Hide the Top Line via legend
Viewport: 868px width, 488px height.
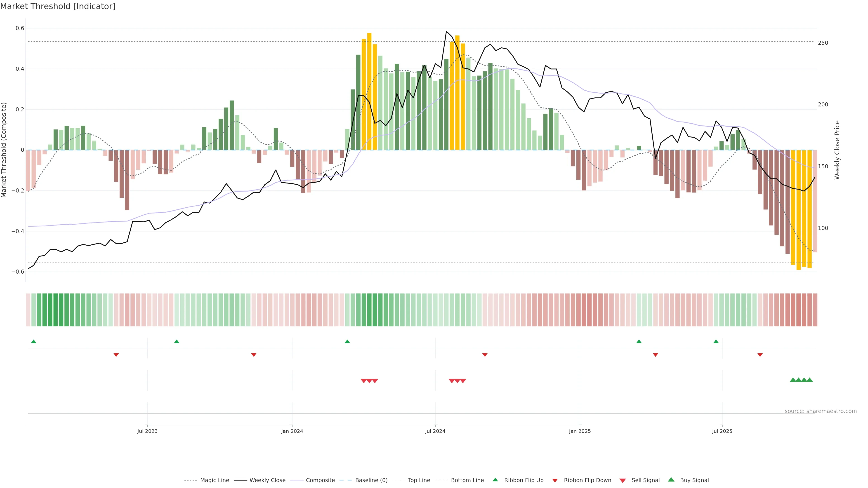point(419,480)
